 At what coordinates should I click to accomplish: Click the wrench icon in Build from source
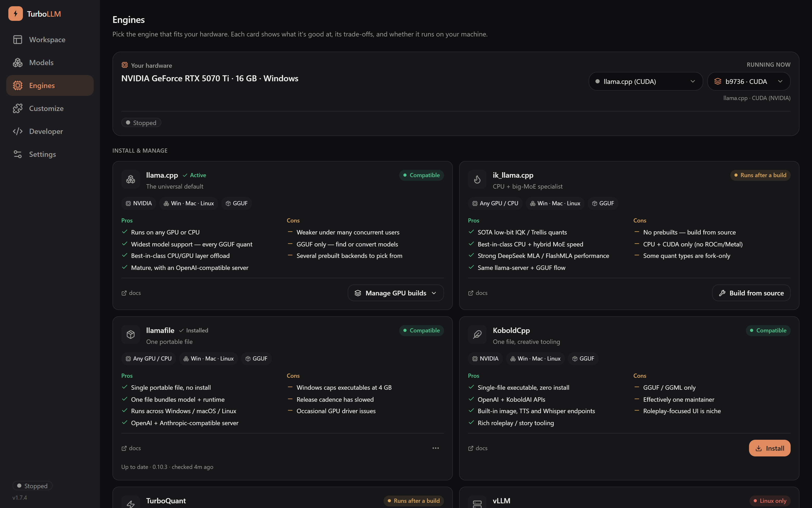tap(722, 293)
